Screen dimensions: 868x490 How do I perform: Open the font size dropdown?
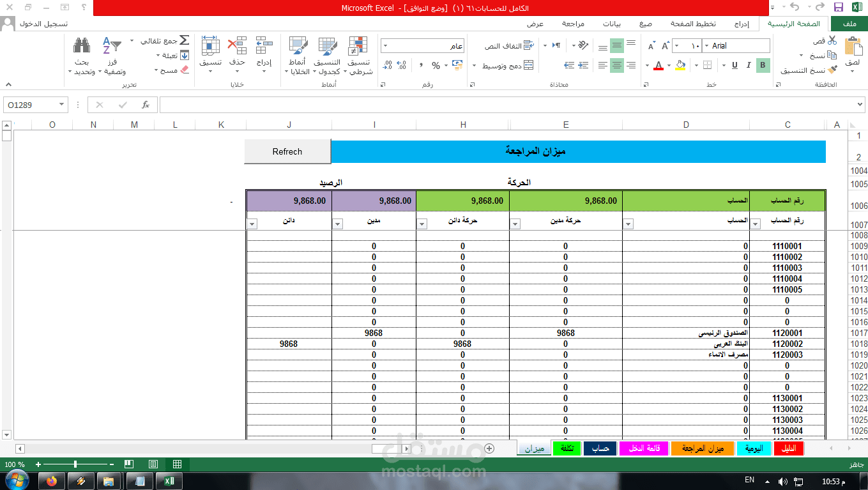point(677,46)
